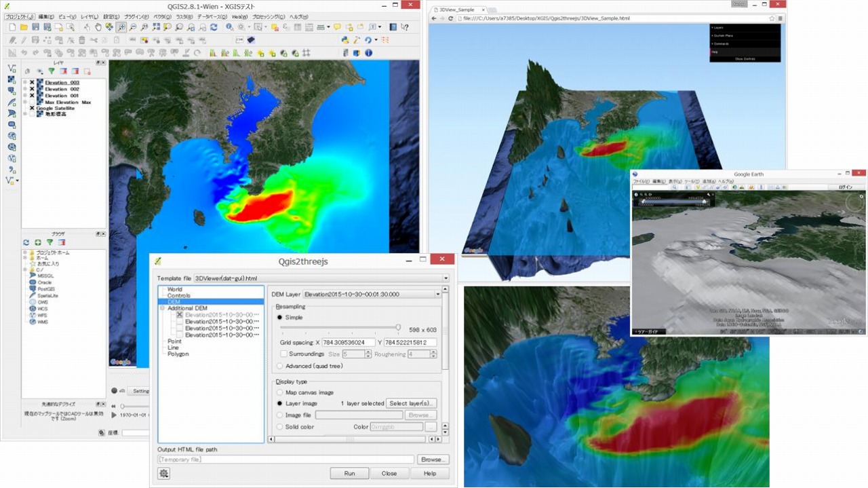This screenshot has height=488, width=868.
Task: Click the trash delete icon in the editing toolbar
Action: pos(82,40)
